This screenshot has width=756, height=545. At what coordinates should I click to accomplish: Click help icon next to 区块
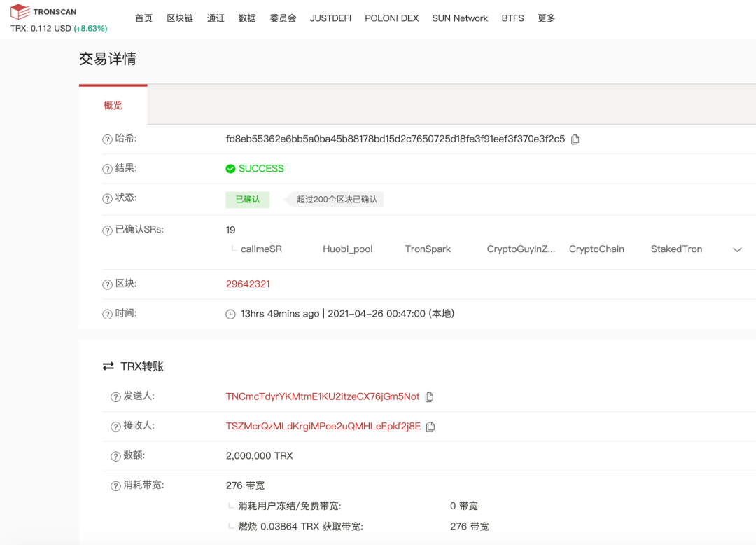pyautogui.click(x=107, y=284)
